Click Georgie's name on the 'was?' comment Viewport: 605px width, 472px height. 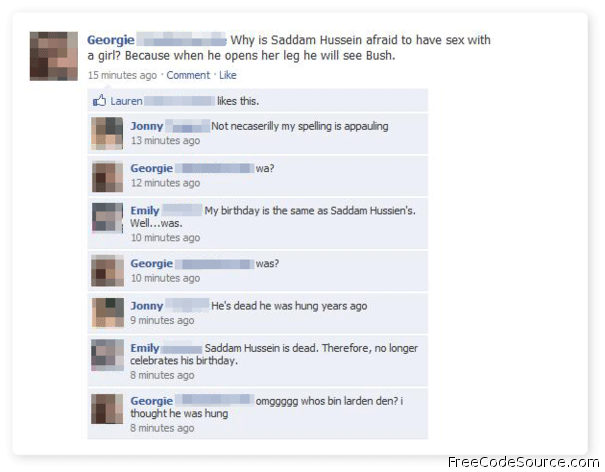tap(152, 263)
